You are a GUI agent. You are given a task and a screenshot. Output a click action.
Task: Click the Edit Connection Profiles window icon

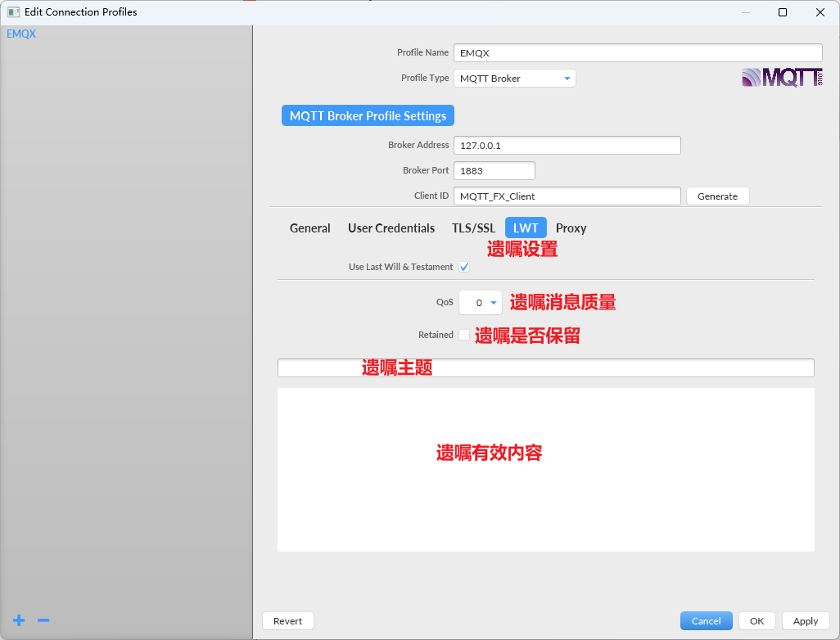click(x=13, y=11)
